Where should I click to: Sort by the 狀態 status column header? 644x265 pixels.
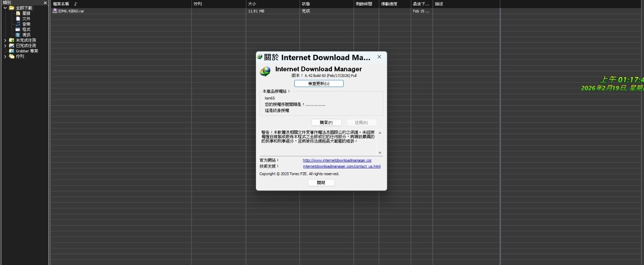[306, 4]
